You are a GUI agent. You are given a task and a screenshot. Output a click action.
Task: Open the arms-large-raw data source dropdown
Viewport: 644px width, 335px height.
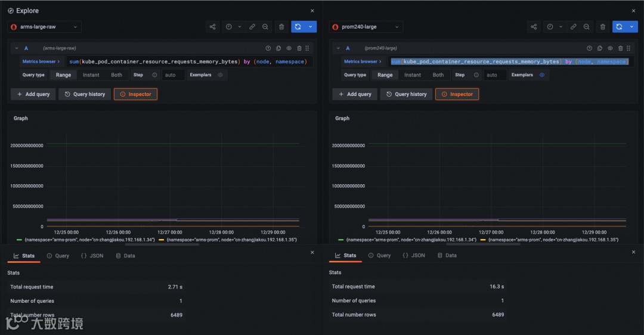click(x=44, y=27)
